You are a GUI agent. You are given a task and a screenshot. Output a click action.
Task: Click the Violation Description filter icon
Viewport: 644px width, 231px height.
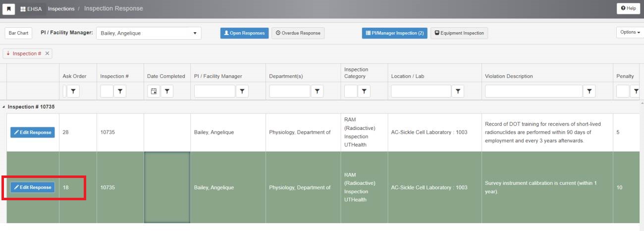pos(589,91)
